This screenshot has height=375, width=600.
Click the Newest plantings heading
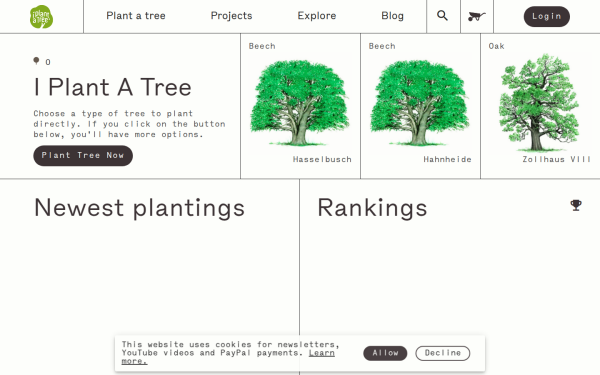[139, 208]
